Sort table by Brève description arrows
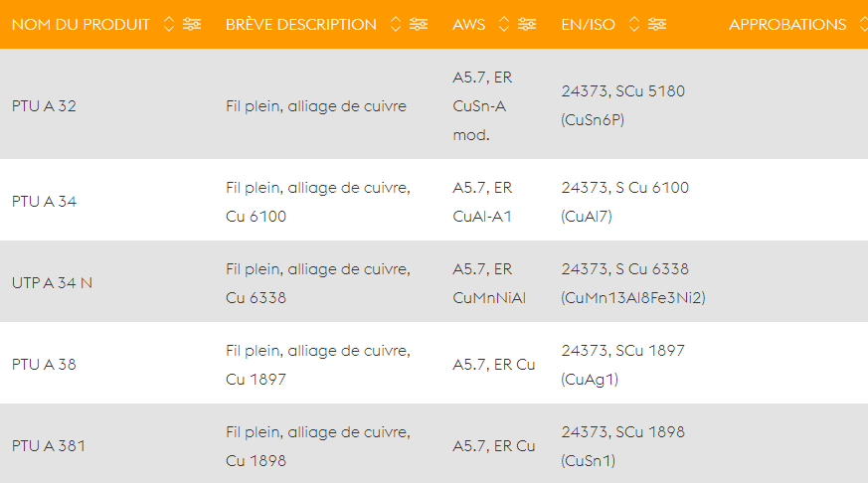Image resolution: width=868 pixels, height=483 pixels. 396,24
